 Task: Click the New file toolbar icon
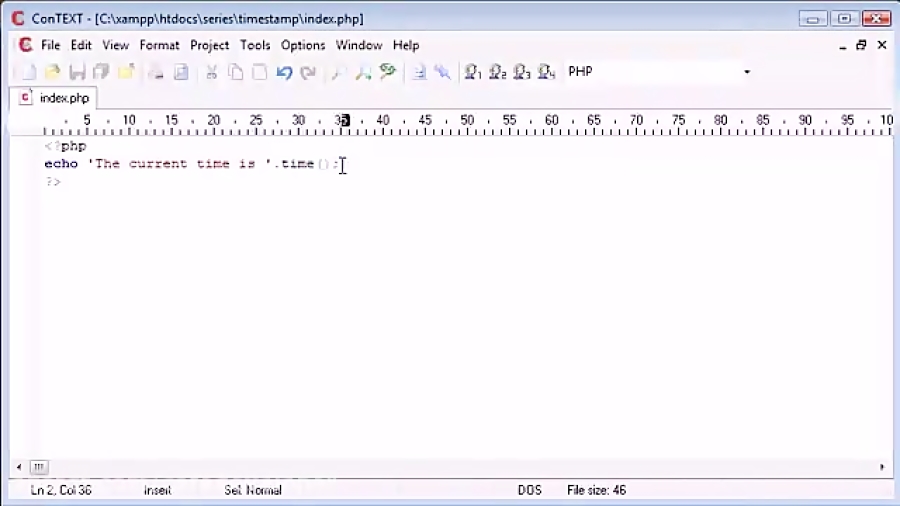click(28, 72)
